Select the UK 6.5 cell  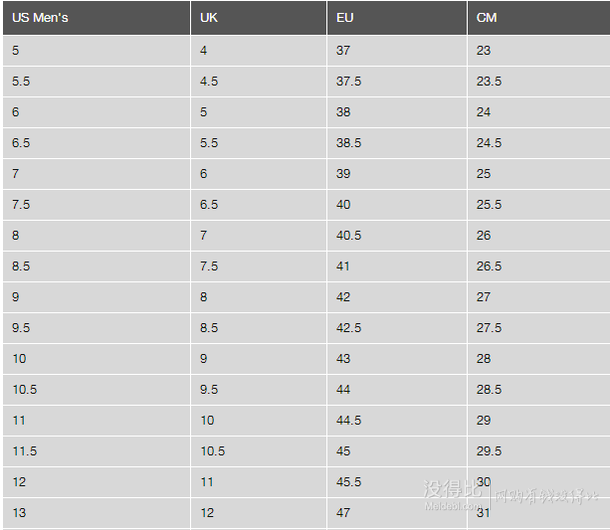(x=258, y=205)
